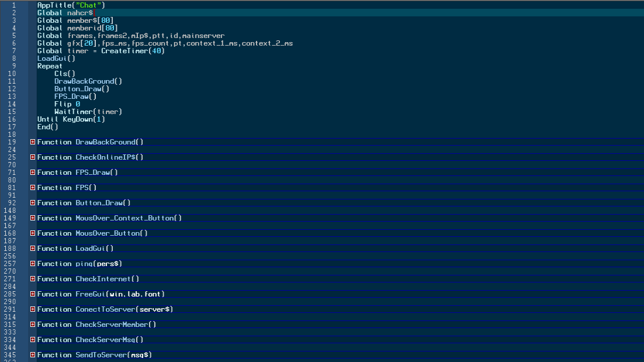Click the plus icon beside Function MousOver_Button()
644x362 pixels.
[x=32, y=233]
